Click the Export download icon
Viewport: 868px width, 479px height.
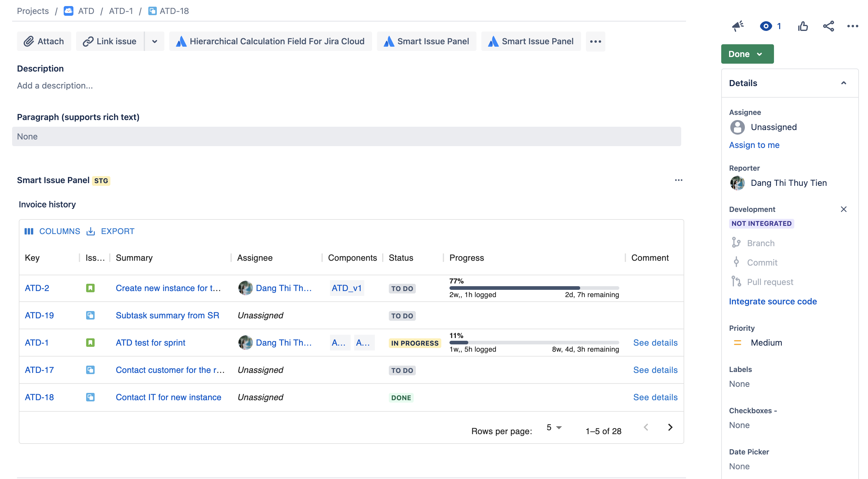pyautogui.click(x=91, y=231)
